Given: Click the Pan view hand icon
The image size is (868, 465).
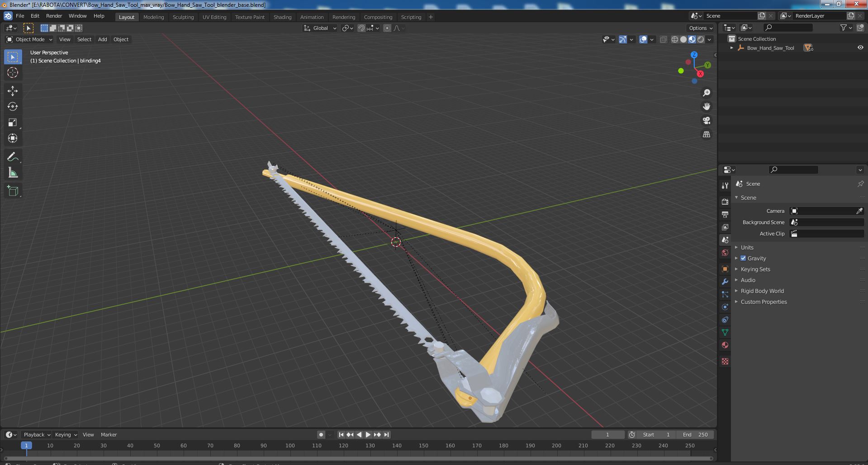Looking at the screenshot, I should coord(706,106).
